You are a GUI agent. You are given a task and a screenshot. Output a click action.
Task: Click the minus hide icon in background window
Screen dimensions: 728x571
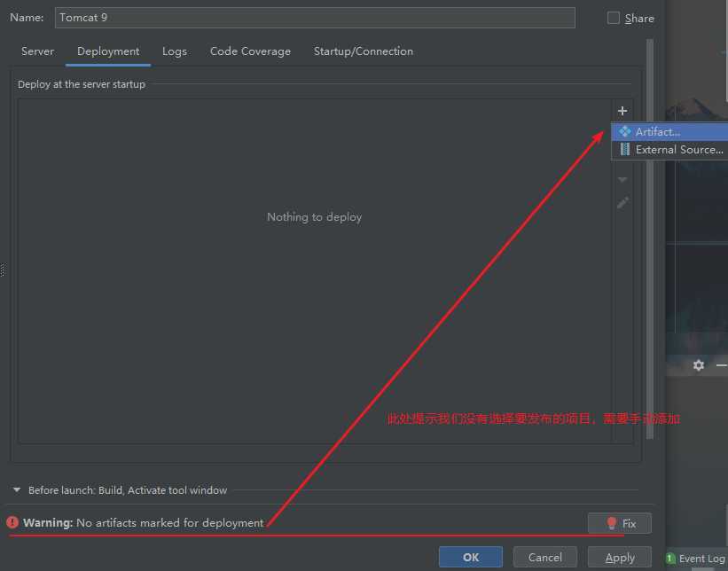[722, 366]
